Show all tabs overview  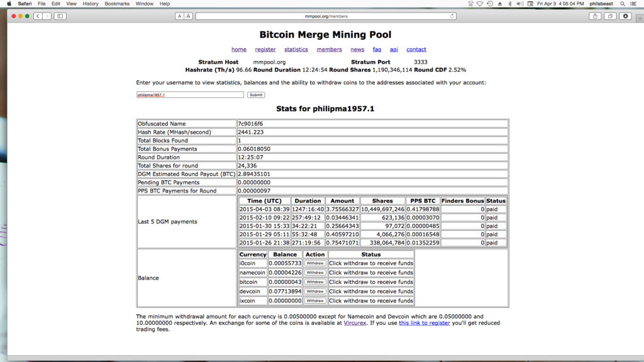[610, 16]
